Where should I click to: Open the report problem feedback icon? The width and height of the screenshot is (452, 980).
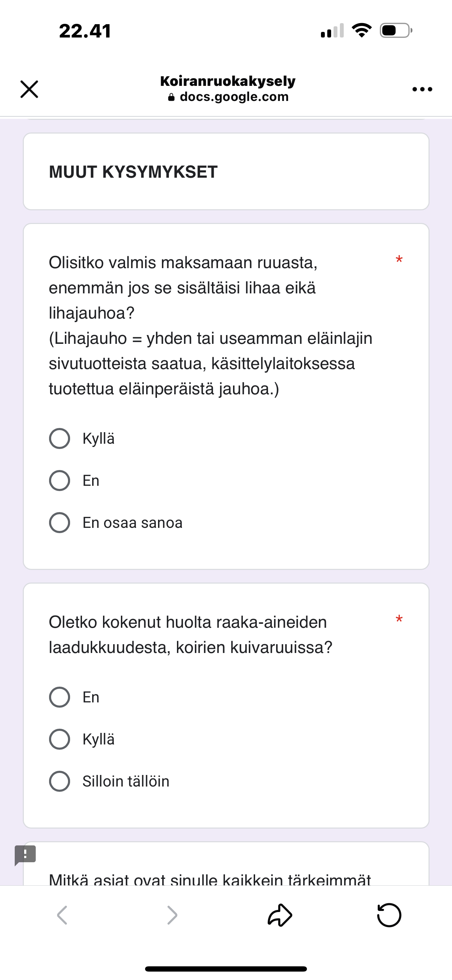click(x=25, y=855)
